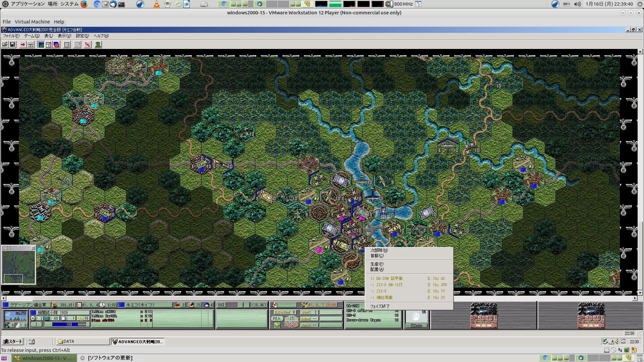Screen dimensions: 644x362
Task: Click the red END toolbar icon
Action: coord(88,45)
